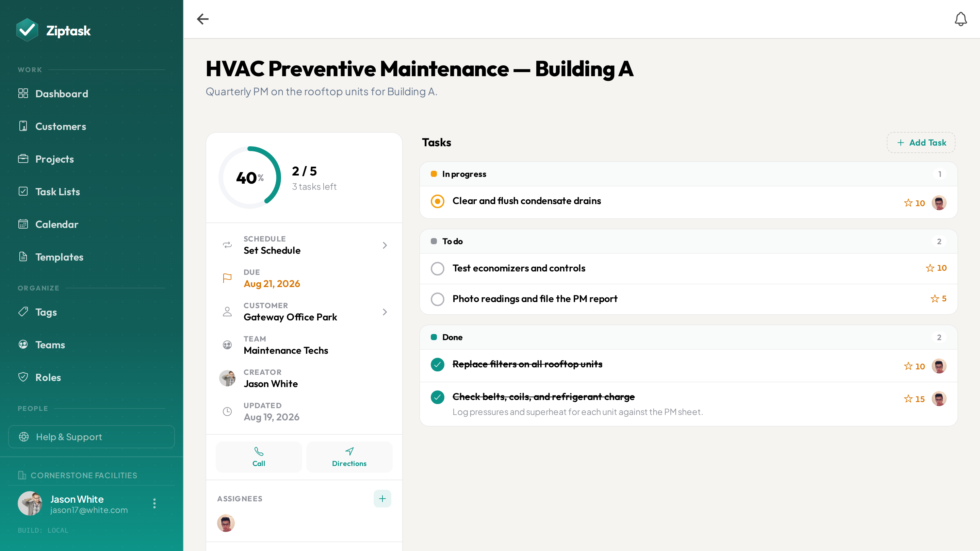Click the Schedule repeat icon

pos(227,245)
